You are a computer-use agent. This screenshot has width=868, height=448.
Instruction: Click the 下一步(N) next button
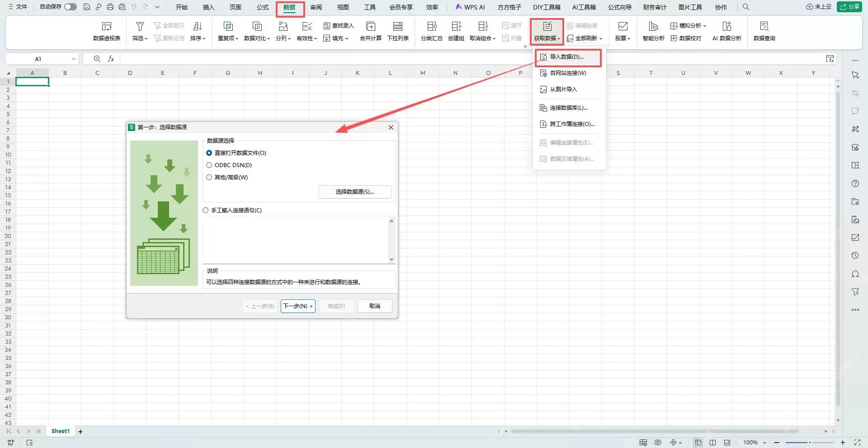pos(298,306)
